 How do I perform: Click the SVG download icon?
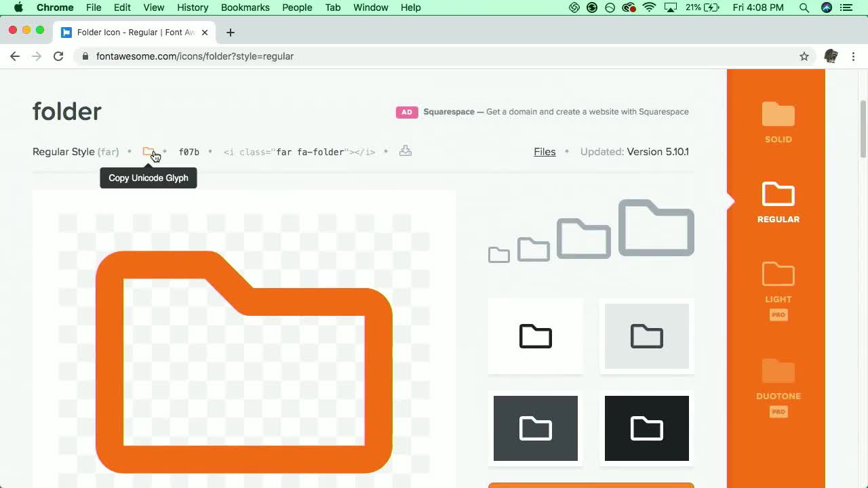[x=405, y=151]
